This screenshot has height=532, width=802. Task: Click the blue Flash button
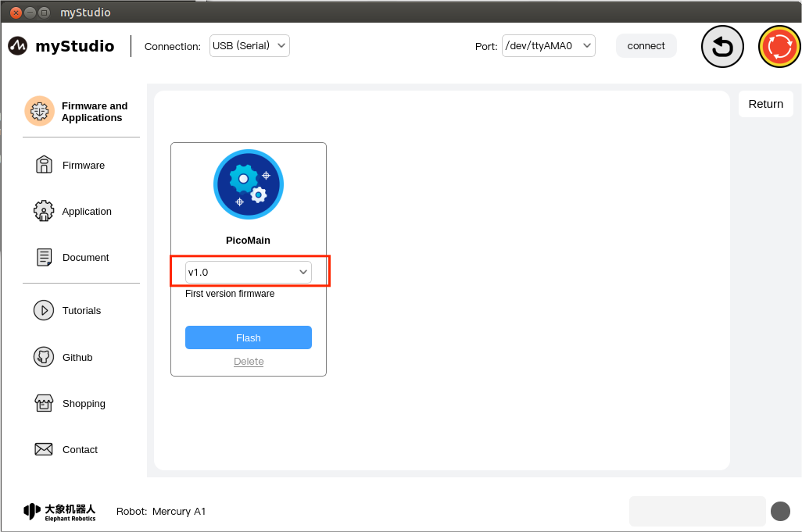[x=249, y=337]
